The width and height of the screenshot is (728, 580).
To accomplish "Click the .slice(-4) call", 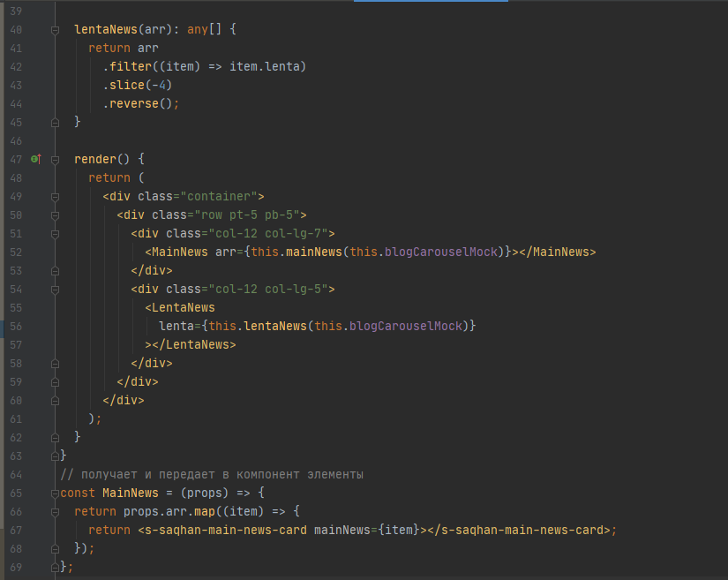I will coord(138,85).
